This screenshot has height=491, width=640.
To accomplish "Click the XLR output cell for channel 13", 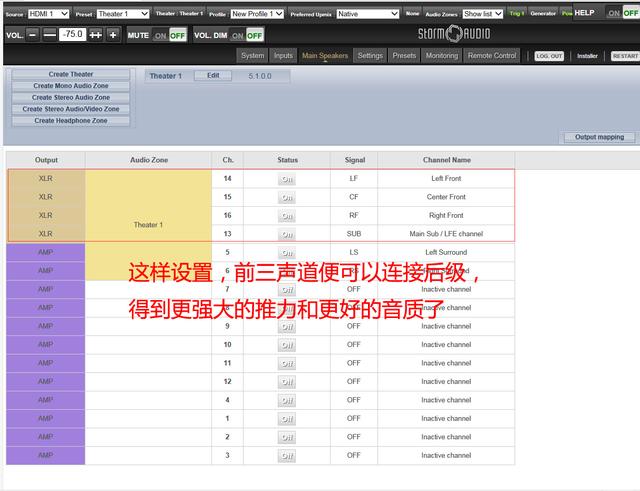I will tap(46, 234).
